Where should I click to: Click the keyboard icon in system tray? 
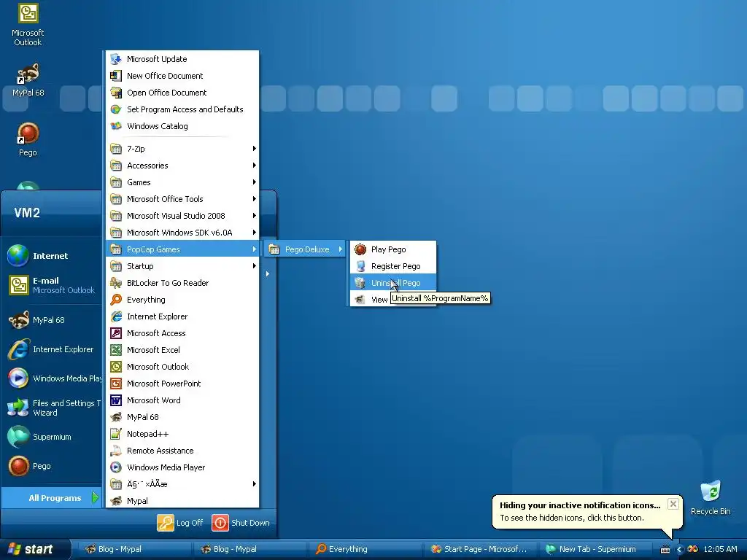tap(665, 550)
